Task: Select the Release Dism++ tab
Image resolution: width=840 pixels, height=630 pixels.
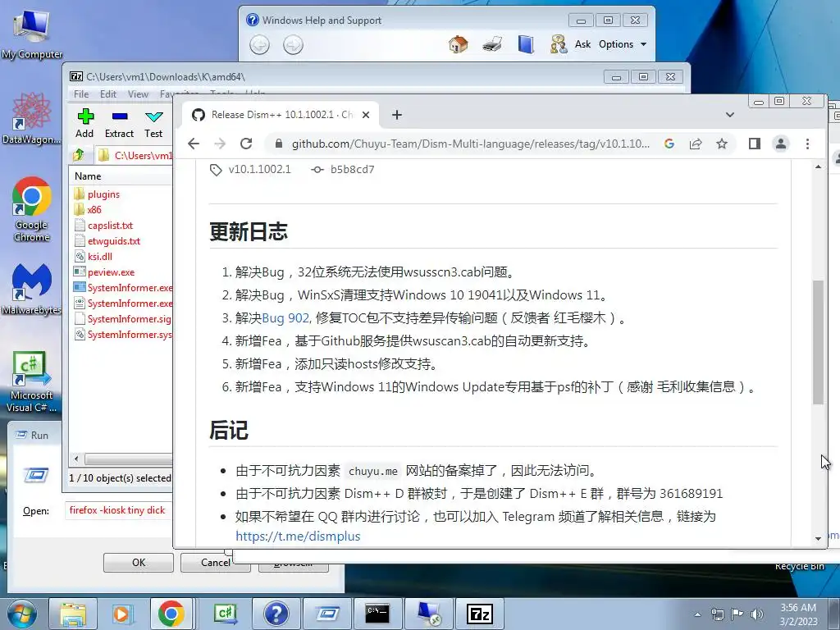Action: [x=281, y=115]
